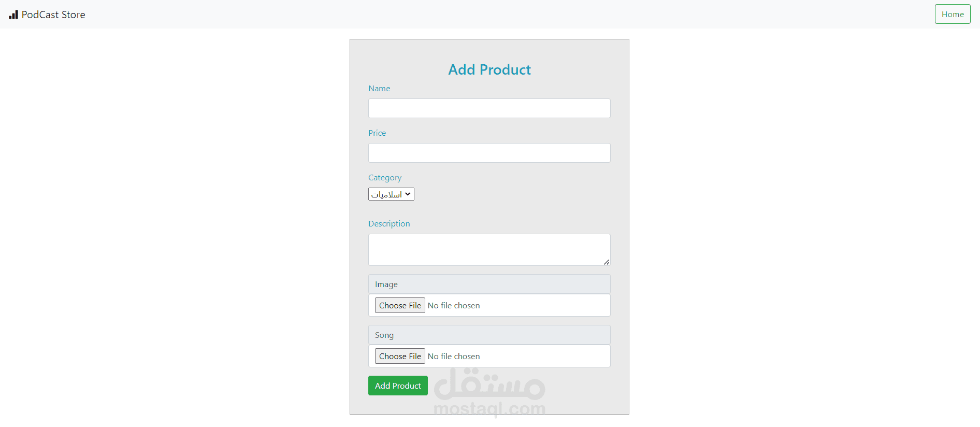Click the PodCast Store brand text

pyautogui.click(x=53, y=15)
